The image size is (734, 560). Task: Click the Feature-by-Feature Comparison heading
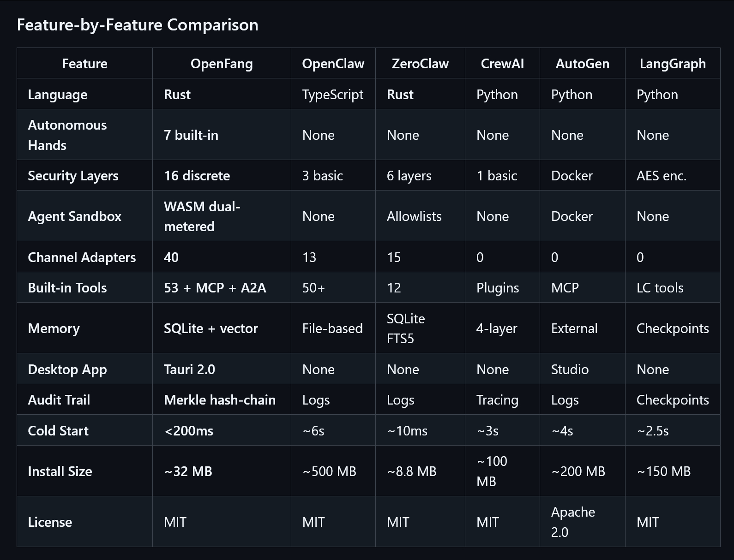pos(138,25)
